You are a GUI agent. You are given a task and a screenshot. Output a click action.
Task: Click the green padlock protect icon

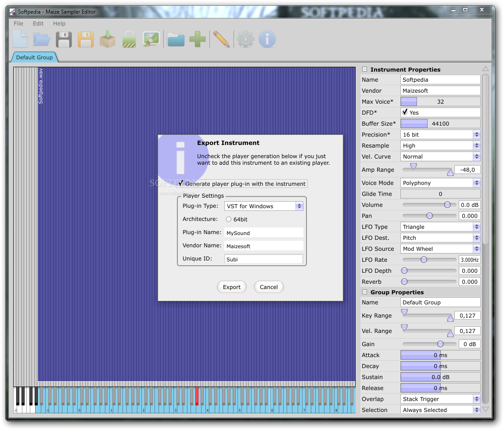pos(129,40)
